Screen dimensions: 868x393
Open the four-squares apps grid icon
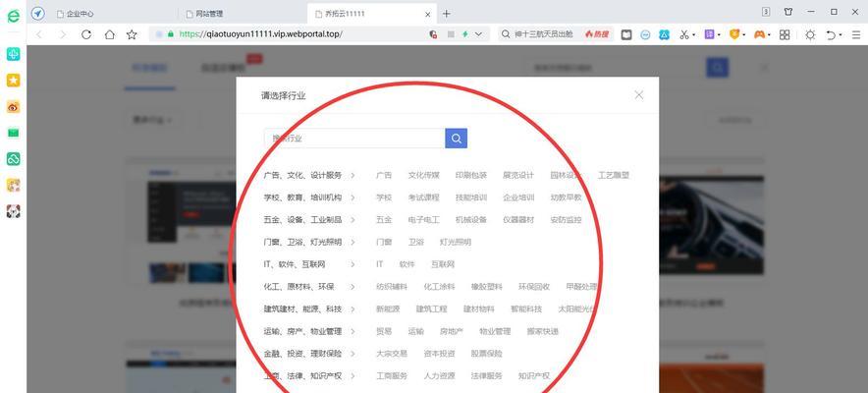(785, 34)
